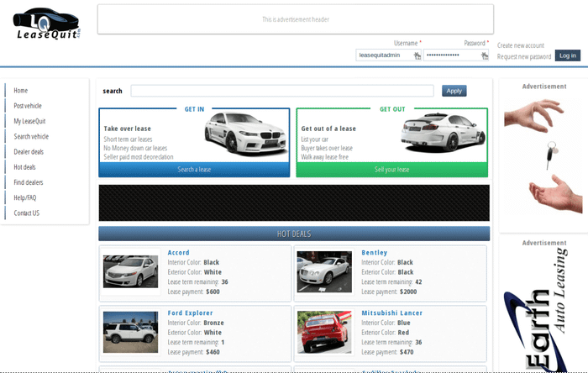Open the Bentley listing title

[x=375, y=253]
